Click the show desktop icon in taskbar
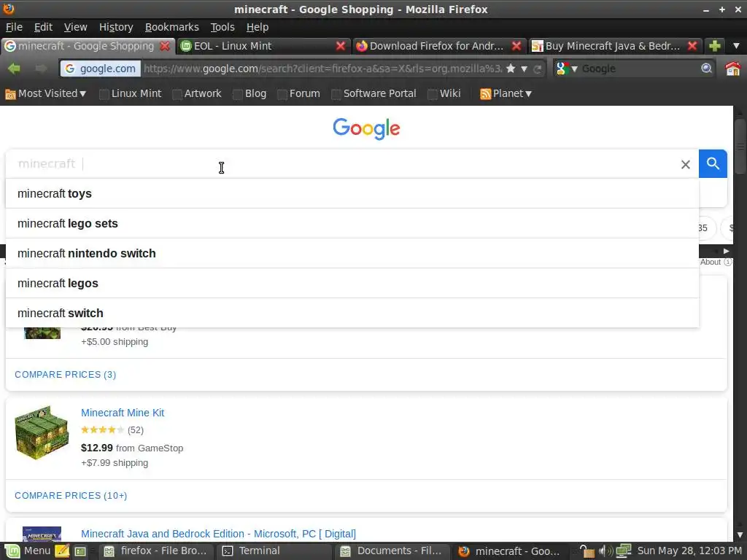 point(80,551)
